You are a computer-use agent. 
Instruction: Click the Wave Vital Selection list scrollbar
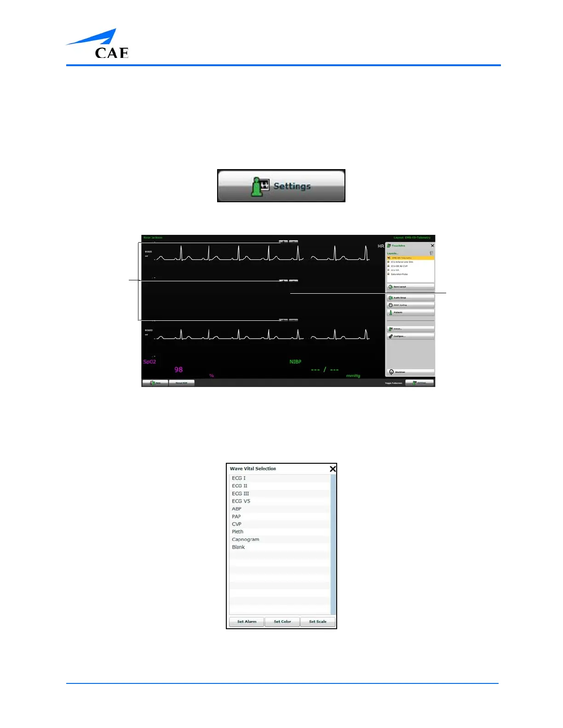tap(333, 545)
